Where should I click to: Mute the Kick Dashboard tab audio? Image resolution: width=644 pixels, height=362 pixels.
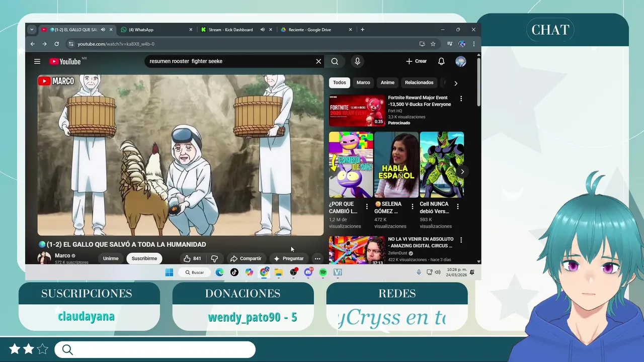point(262,30)
